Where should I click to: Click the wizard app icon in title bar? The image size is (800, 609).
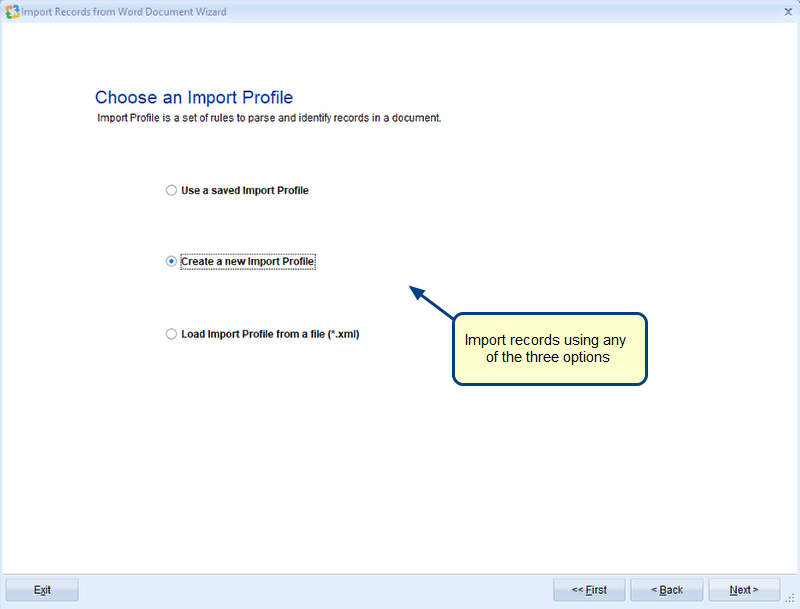coord(12,12)
